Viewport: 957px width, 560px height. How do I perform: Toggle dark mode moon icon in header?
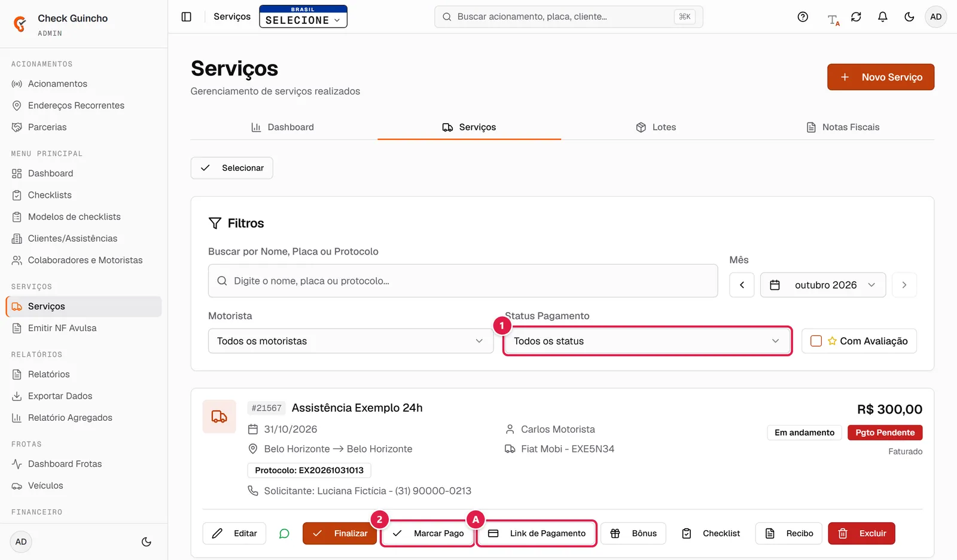click(x=909, y=17)
